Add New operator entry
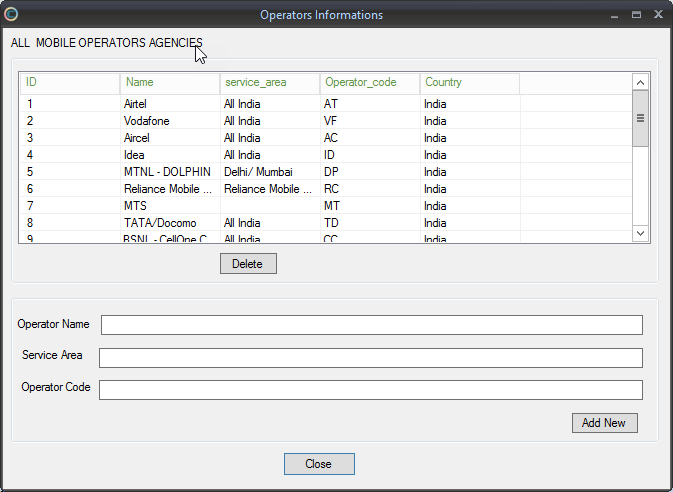Viewport: 673px width, 492px height. pyautogui.click(x=604, y=423)
